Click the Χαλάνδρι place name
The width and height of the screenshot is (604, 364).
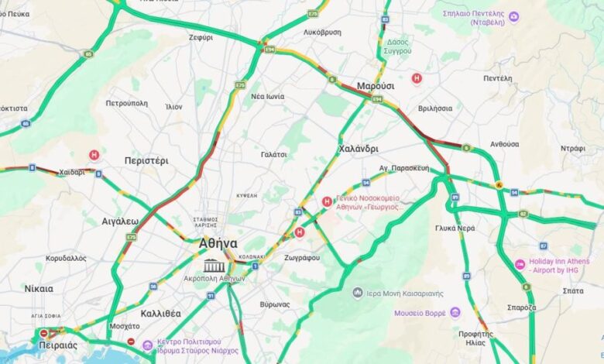pyautogui.click(x=359, y=149)
